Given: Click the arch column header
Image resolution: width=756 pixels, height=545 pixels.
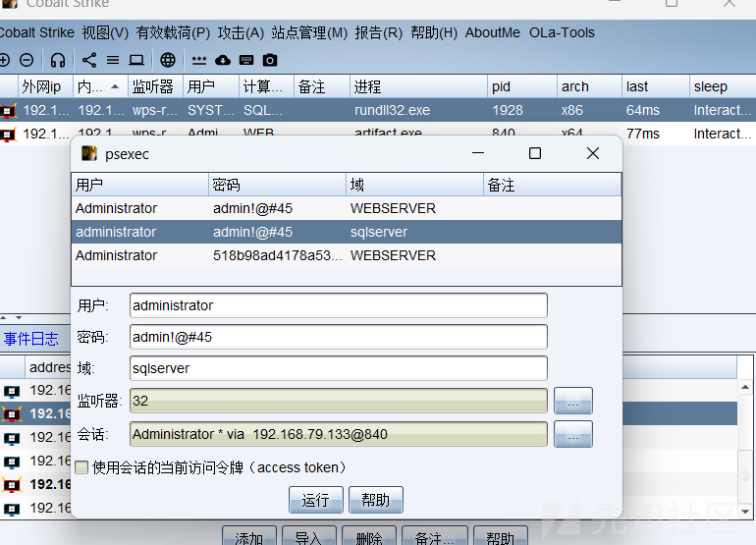Looking at the screenshot, I should [x=589, y=86].
